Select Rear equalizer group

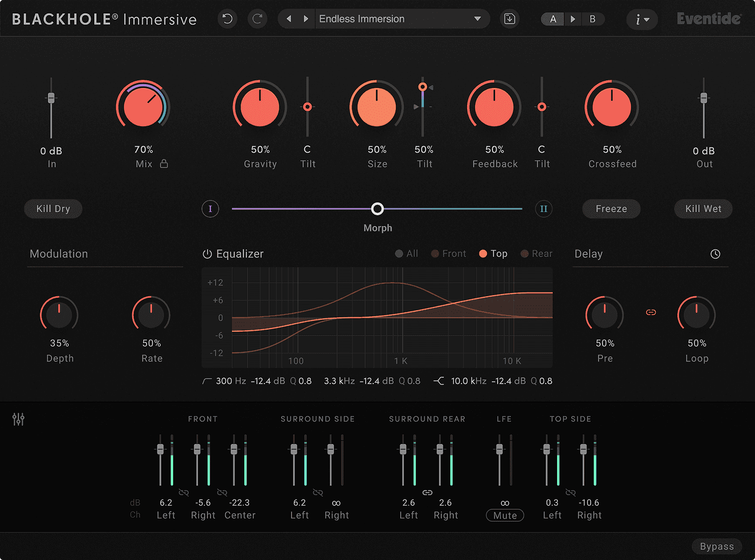(x=537, y=254)
